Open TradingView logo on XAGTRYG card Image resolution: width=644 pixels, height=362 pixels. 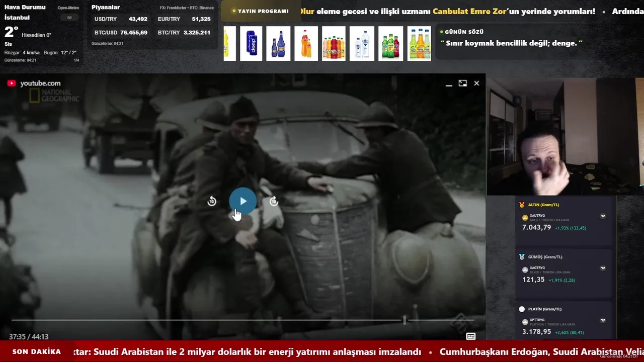[x=603, y=268]
